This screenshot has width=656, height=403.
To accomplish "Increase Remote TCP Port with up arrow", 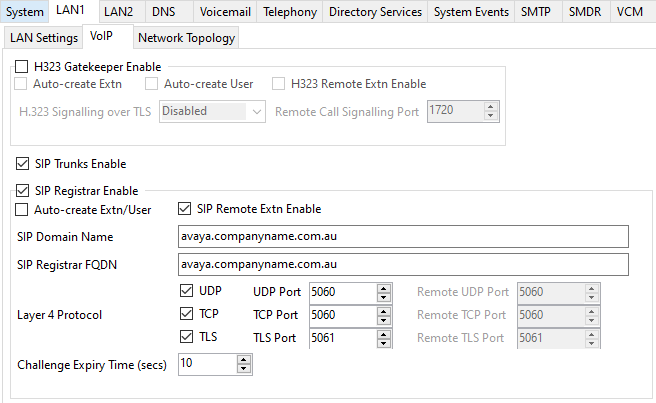I will point(592,311).
